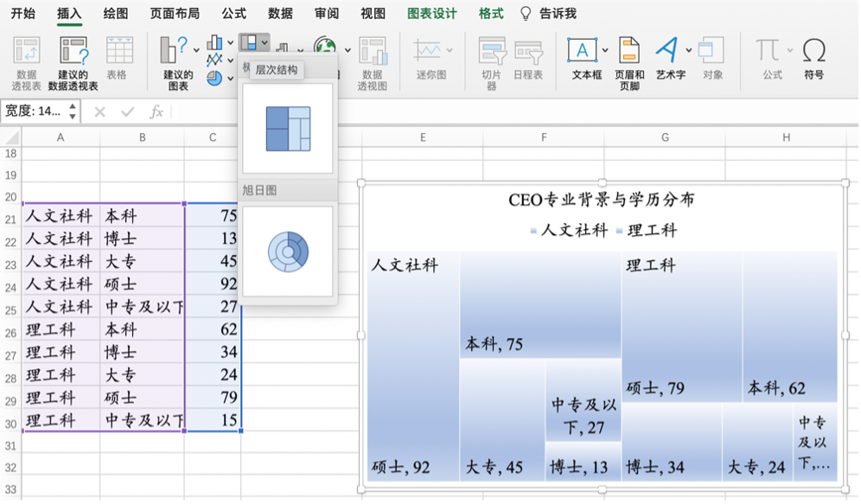This screenshot has height=504, width=861.
Task: Select the treemap thumbnail under 层次结构
Action: [x=290, y=130]
